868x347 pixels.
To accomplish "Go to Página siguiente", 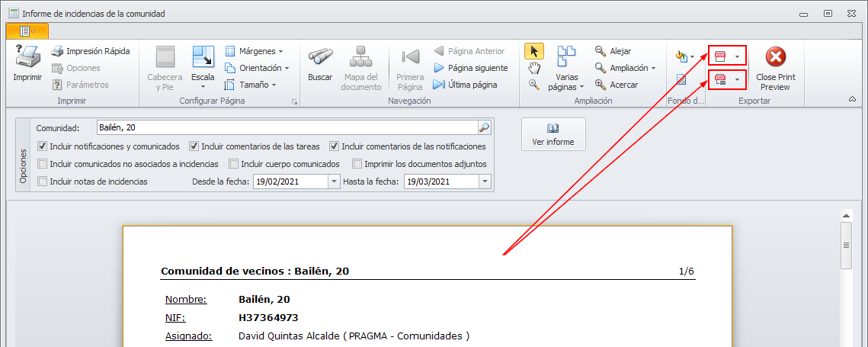I will (x=470, y=68).
